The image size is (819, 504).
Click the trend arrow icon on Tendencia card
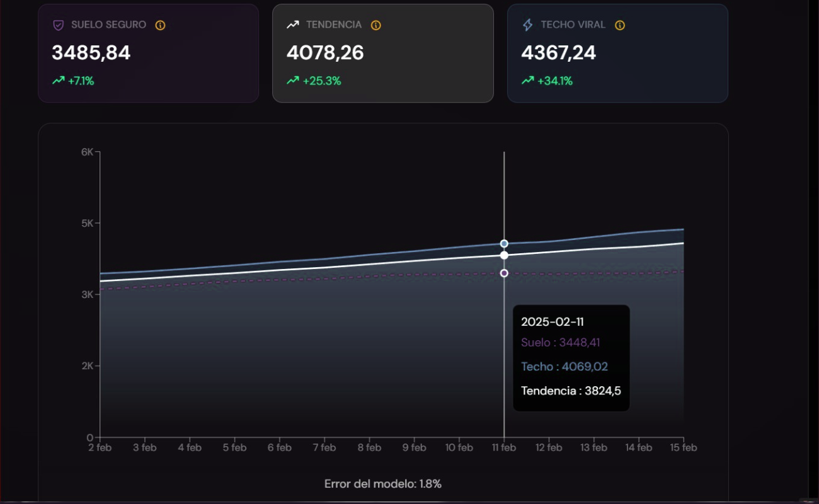(x=292, y=25)
